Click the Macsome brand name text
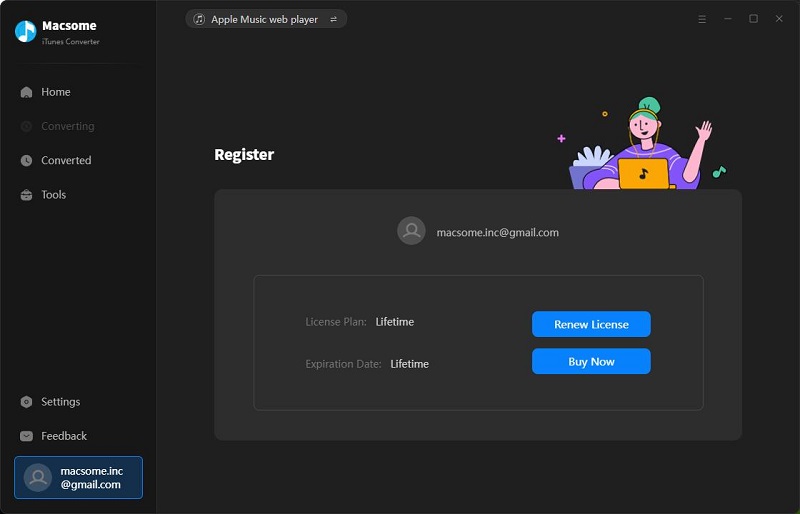The width and height of the screenshot is (800, 514). (69, 26)
